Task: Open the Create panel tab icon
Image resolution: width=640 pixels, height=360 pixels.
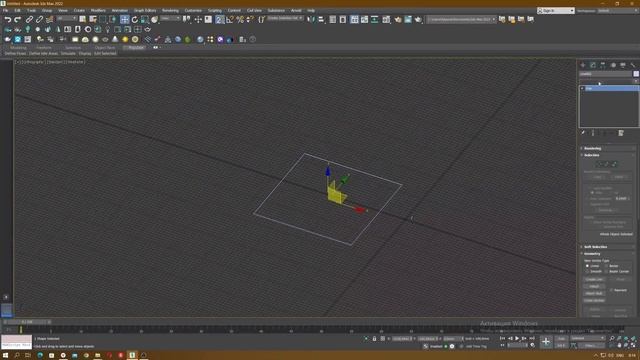Action: pos(583,65)
